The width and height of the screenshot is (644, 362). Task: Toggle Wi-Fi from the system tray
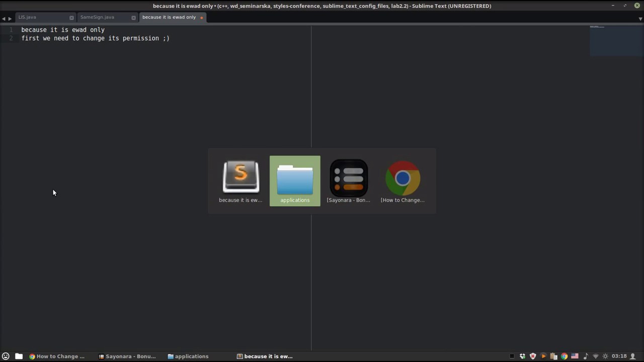(596, 356)
